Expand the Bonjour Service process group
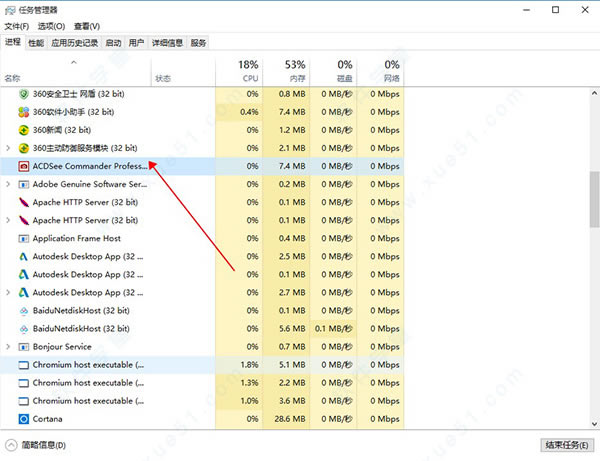The height and width of the screenshot is (461, 600). (8, 347)
